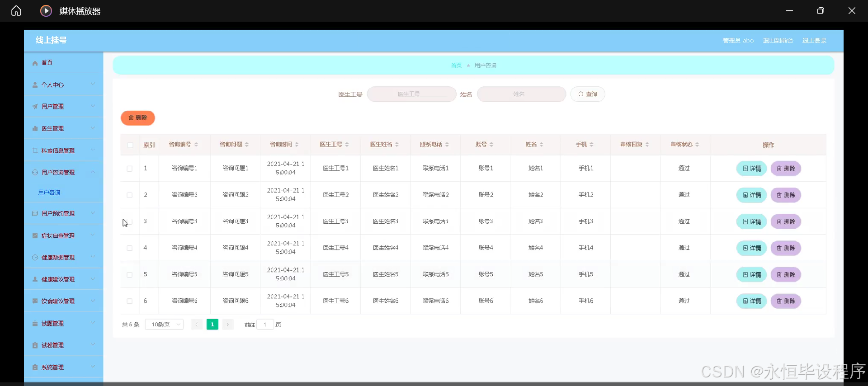
Task: Click the orange 删除 bulk delete button
Action: click(138, 118)
